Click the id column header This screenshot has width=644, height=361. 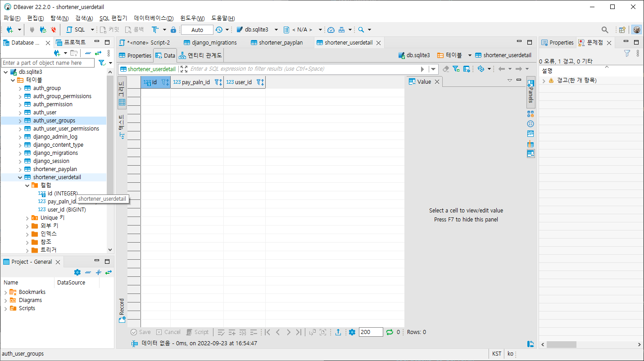155,82
